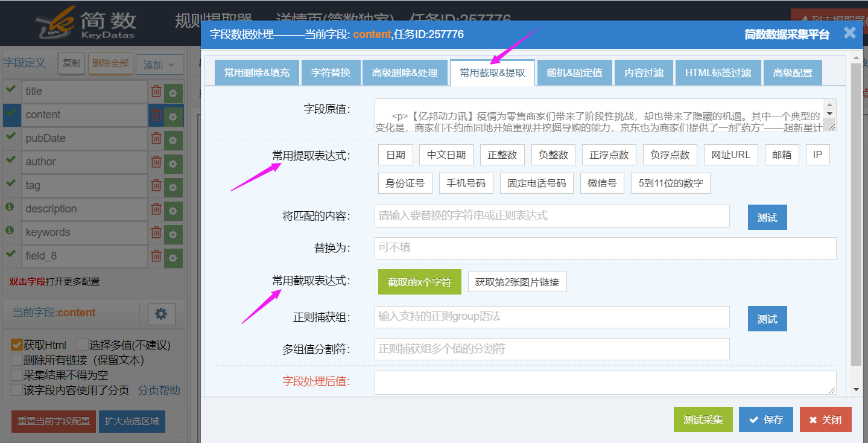Delete the pubDate field with trash icon

point(156,138)
